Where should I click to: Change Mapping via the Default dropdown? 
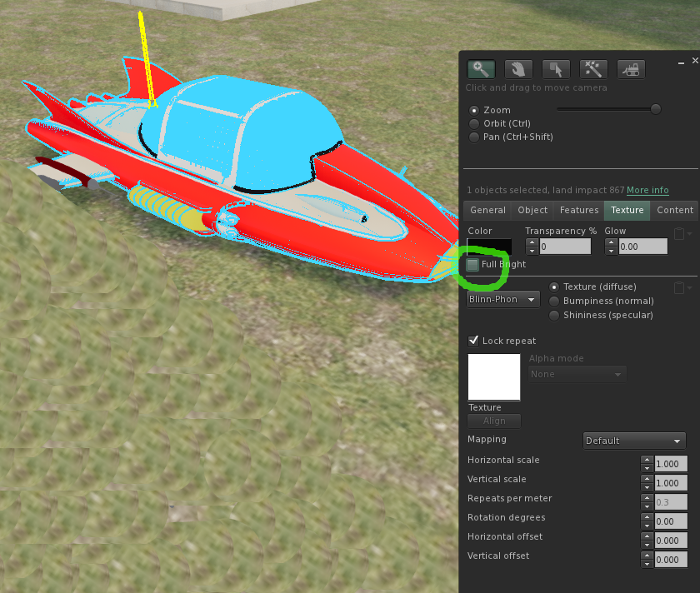click(x=633, y=440)
